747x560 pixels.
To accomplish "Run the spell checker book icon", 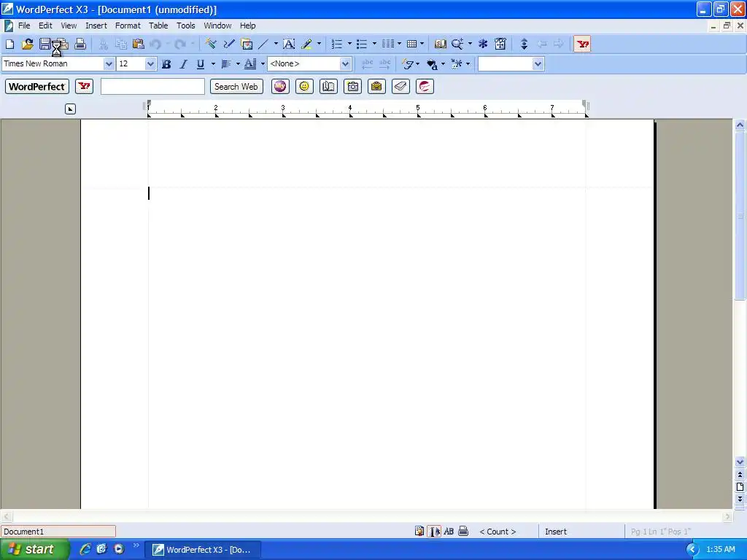I will point(440,44).
